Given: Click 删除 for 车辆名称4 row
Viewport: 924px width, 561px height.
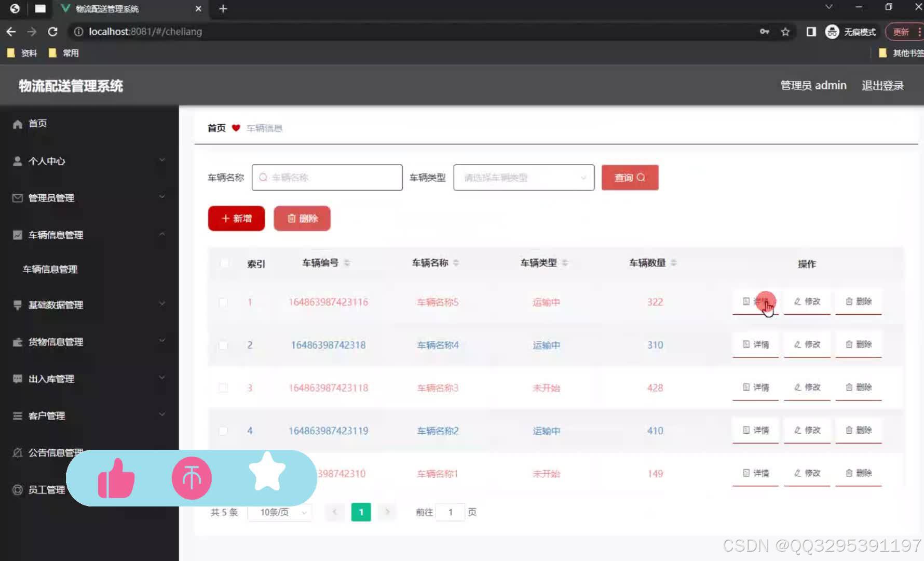Looking at the screenshot, I should tap(859, 344).
